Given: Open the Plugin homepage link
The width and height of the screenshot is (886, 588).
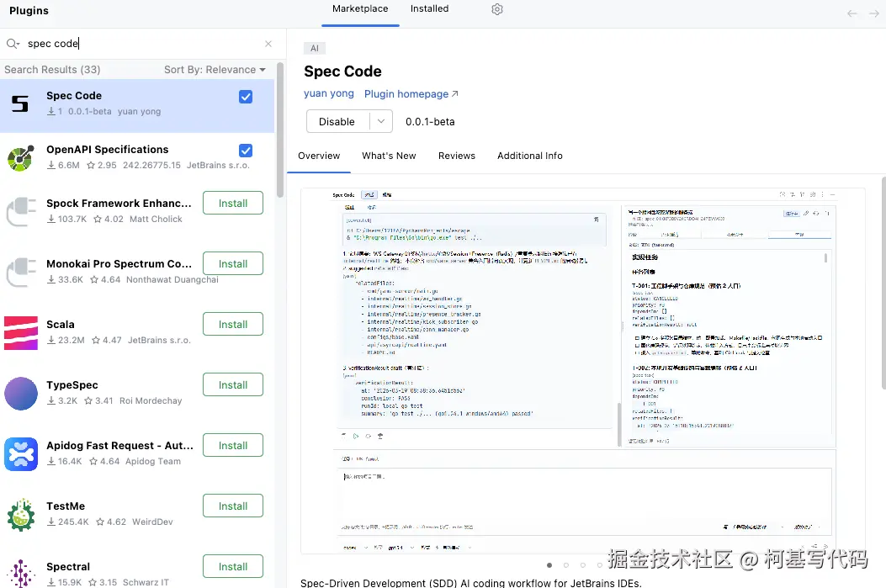Looking at the screenshot, I should [411, 94].
